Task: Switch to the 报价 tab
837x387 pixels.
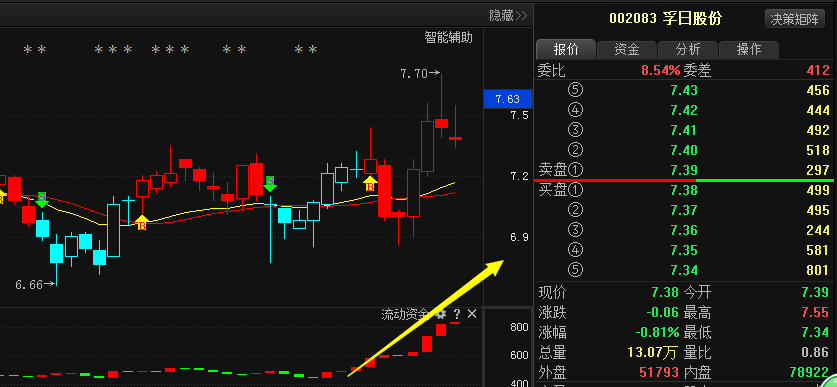Action: pyautogui.click(x=566, y=50)
